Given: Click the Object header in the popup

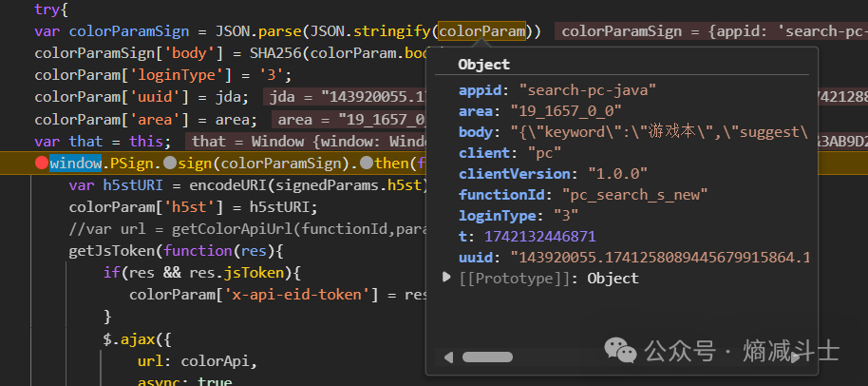Looking at the screenshot, I should 483,65.
